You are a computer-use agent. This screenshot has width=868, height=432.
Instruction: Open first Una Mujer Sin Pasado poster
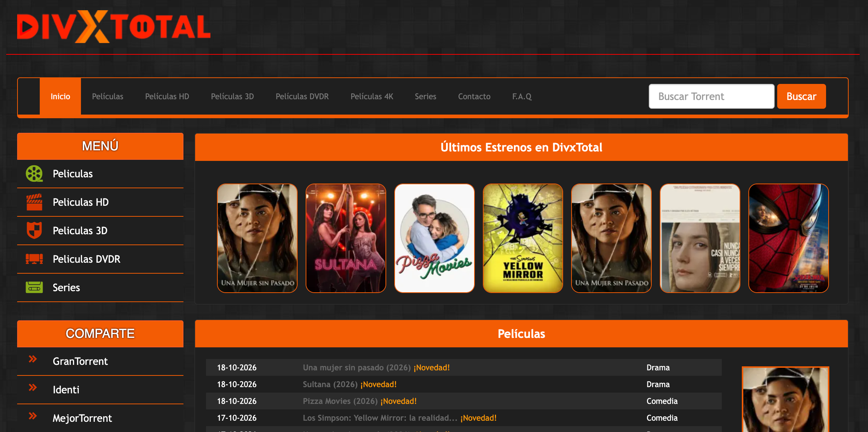(257, 238)
